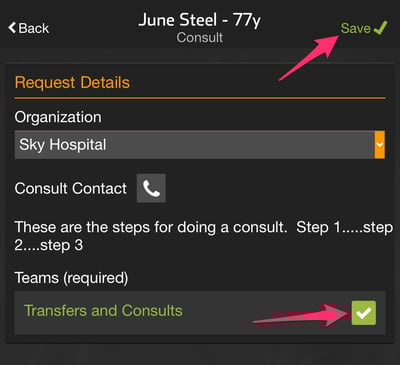Screen dimensions: 400x365
Task: Click the green checkmark next to Save
Action: point(380,28)
